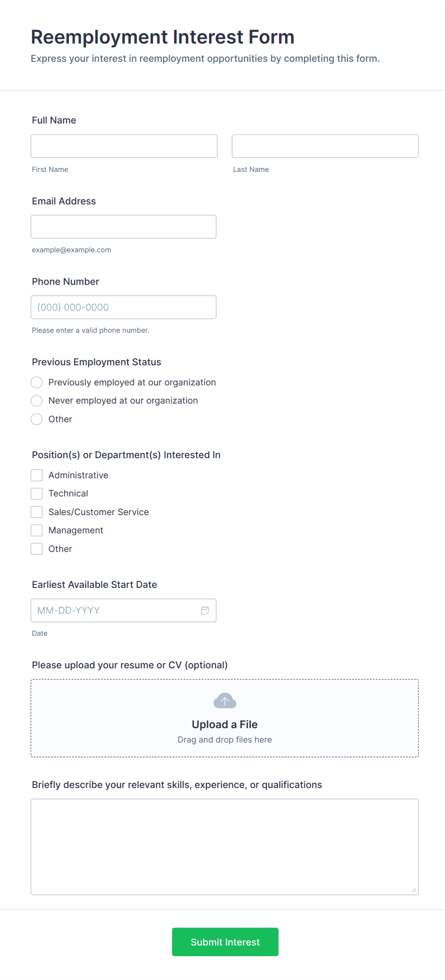Screen dimensions: 445x980
Task: Enable Sales/Customer Service checkbox
Action: coord(37,512)
